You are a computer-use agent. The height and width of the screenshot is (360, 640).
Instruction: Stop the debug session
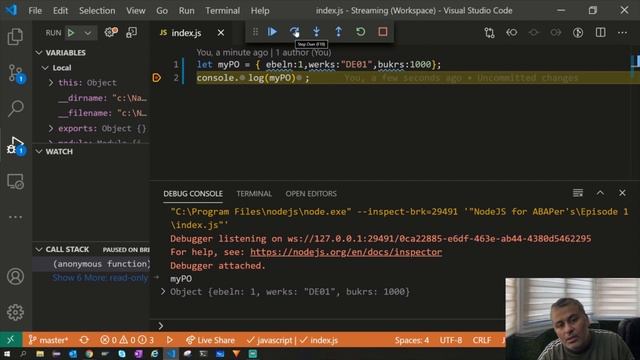click(x=382, y=32)
